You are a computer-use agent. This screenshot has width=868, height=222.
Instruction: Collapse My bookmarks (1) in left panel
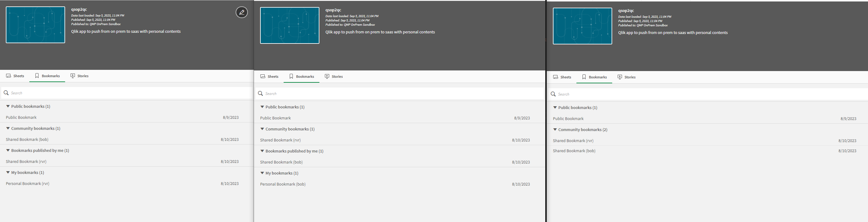pyautogui.click(x=8, y=172)
